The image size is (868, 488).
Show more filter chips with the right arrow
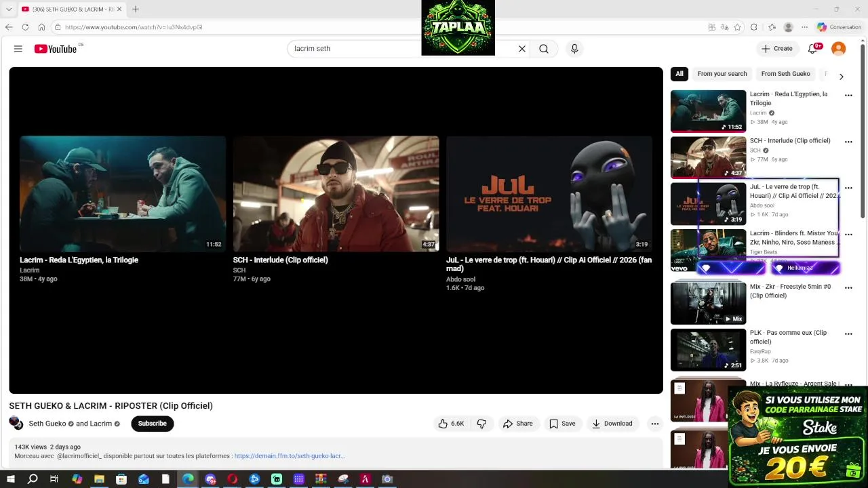842,77
